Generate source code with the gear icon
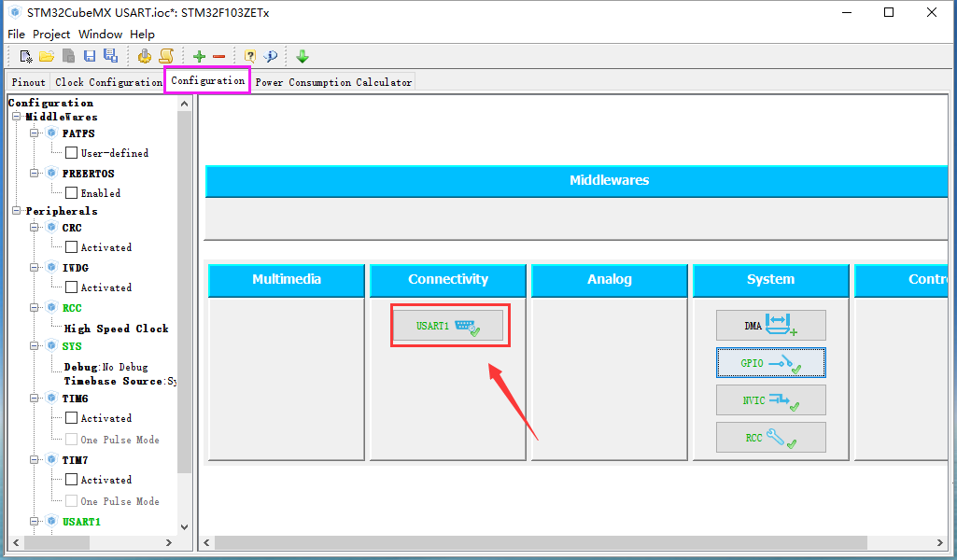Screen dimensions: 957x560 [x=145, y=56]
